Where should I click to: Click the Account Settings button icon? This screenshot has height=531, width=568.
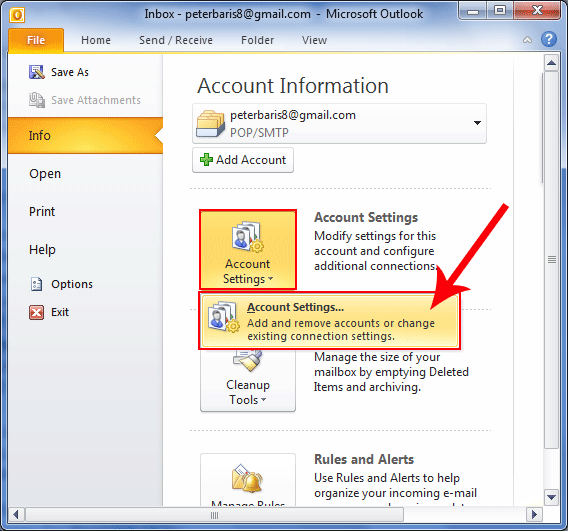[247, 237]
